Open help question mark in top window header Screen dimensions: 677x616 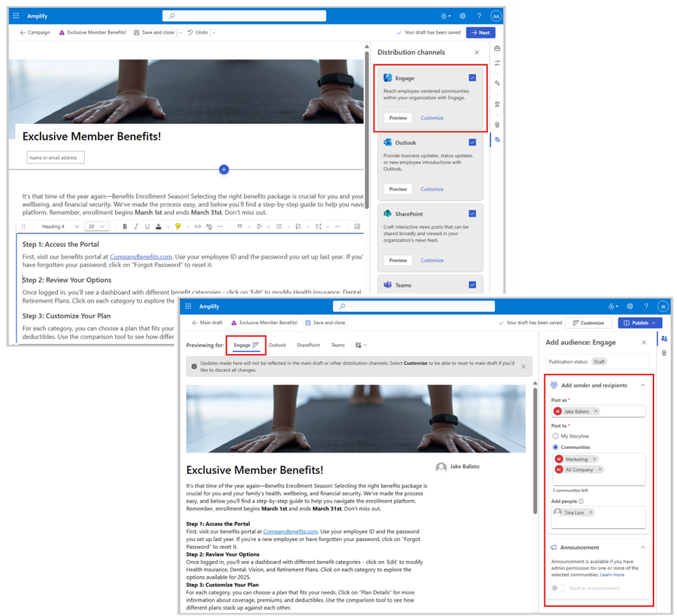(x=479, y=16)
